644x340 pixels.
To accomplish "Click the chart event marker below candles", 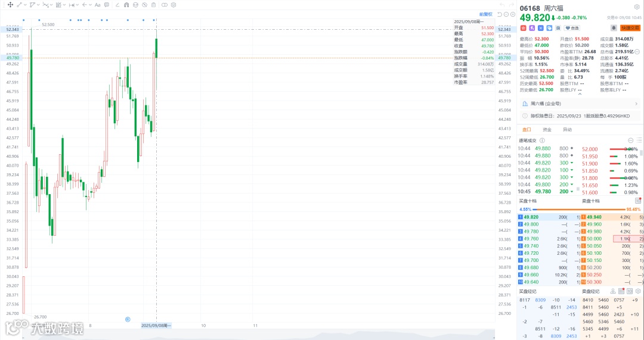I will [128, 319].
